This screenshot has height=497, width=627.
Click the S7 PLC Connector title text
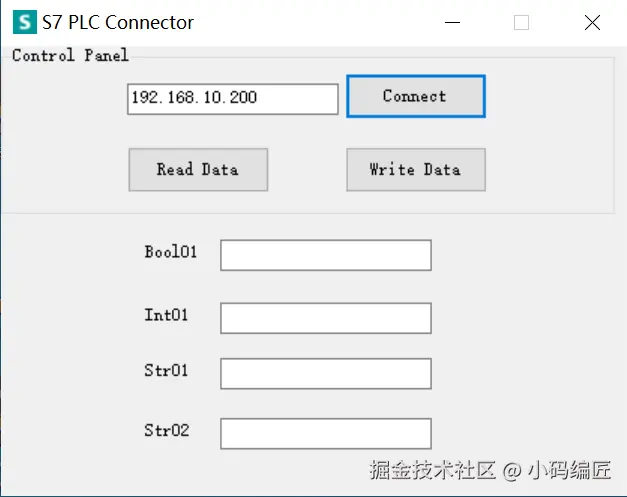point(118,22)
